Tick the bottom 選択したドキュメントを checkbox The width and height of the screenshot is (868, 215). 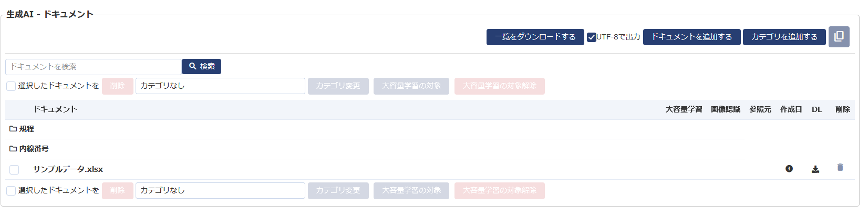11,191
